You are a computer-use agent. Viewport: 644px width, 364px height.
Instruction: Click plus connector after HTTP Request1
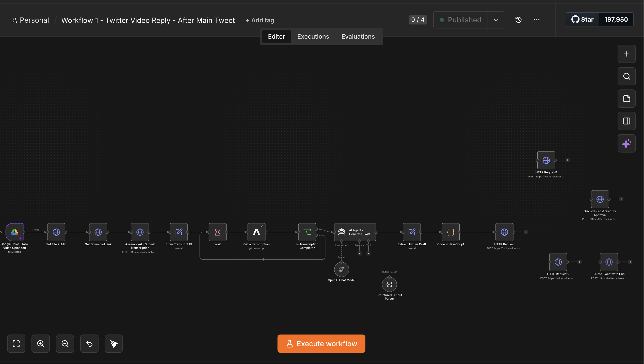click(568, 160)
